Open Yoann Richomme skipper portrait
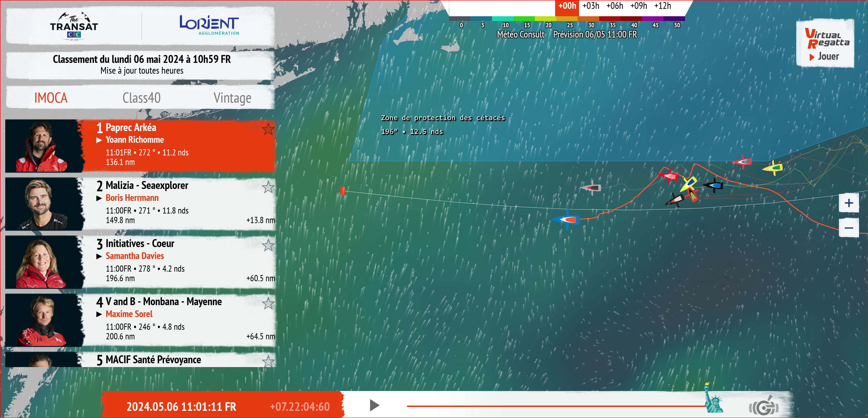The image size is (868, 418). point(44,146)
